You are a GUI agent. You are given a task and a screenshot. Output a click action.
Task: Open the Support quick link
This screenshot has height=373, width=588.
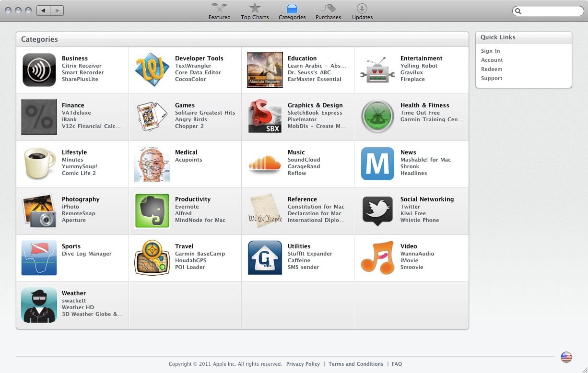(x=492, y=78)
